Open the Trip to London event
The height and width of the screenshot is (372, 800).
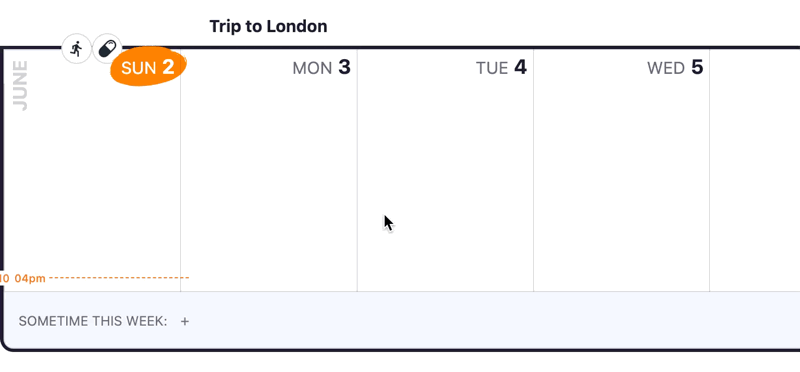click(268, 27)
